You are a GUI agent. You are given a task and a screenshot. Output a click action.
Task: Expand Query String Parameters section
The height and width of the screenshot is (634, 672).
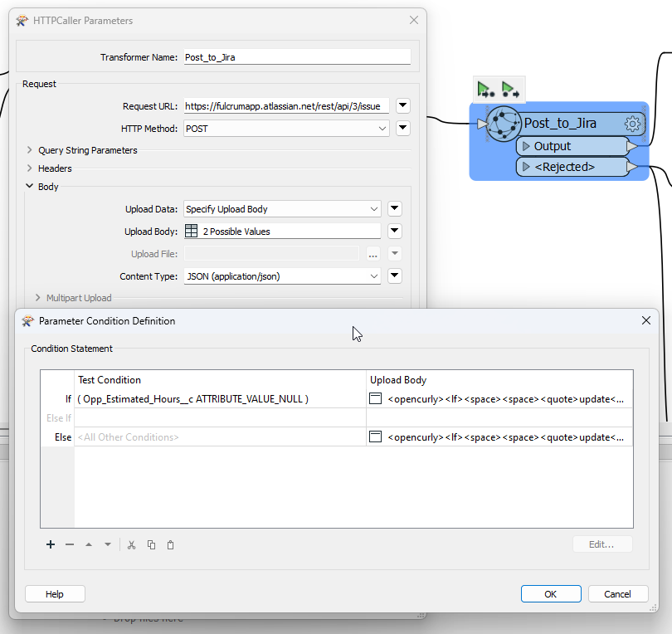tap(30, 149)
